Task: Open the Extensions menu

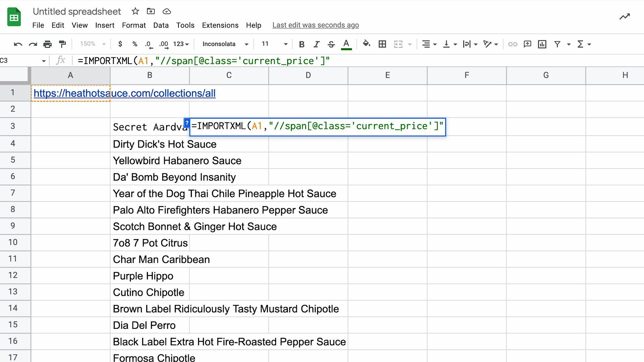Action: click(220, 25)
